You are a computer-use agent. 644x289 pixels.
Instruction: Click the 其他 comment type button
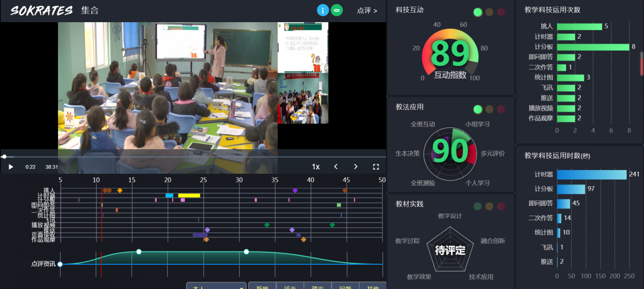pos(373,286)
